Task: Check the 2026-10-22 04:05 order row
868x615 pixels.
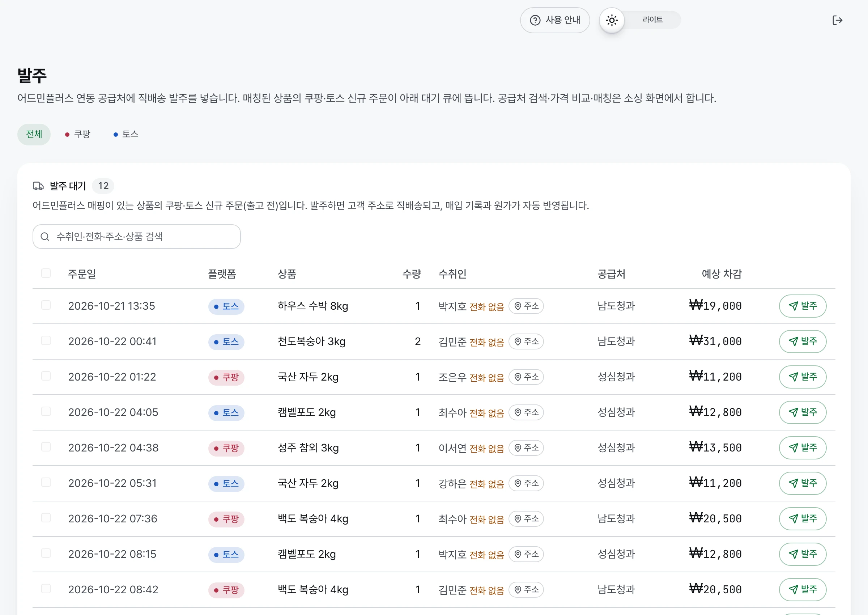Action: point(46,411)
